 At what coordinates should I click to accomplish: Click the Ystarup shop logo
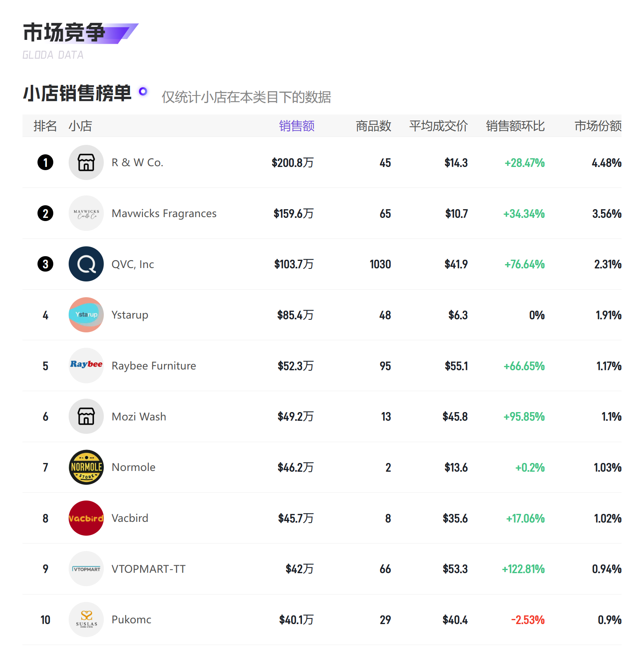[86, 315]
